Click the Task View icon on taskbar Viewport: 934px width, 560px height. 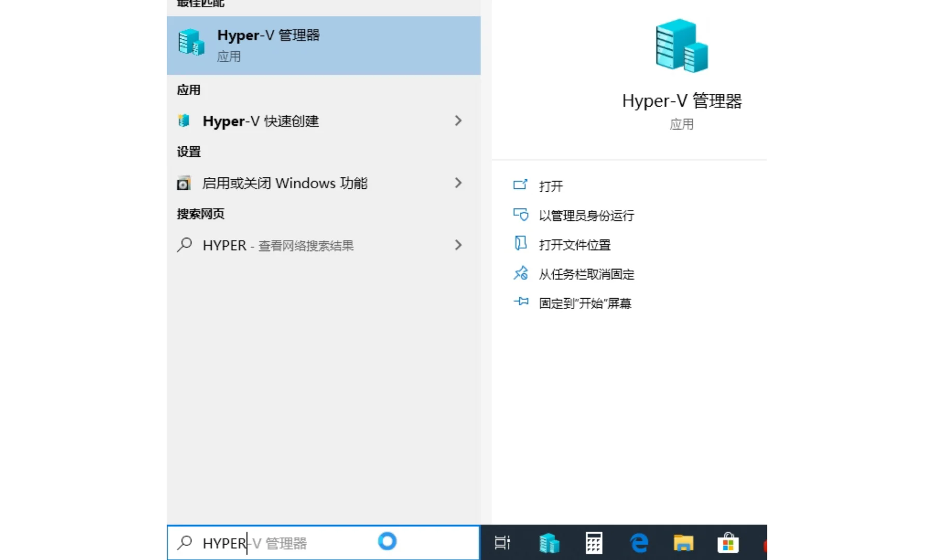click(x=502, y=543)
